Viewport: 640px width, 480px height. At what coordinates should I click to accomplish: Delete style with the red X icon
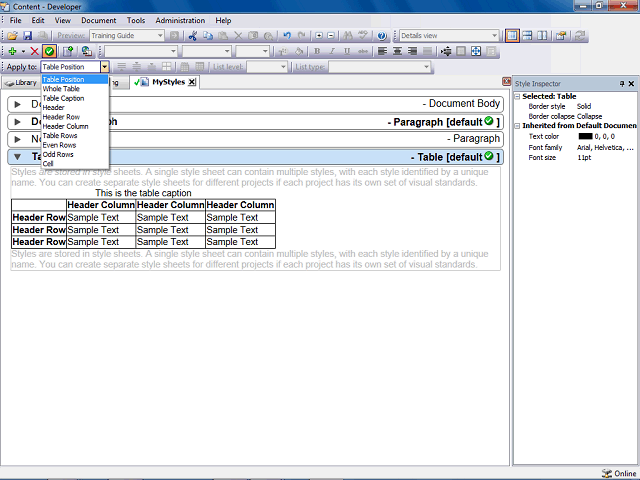pos(35,51)
